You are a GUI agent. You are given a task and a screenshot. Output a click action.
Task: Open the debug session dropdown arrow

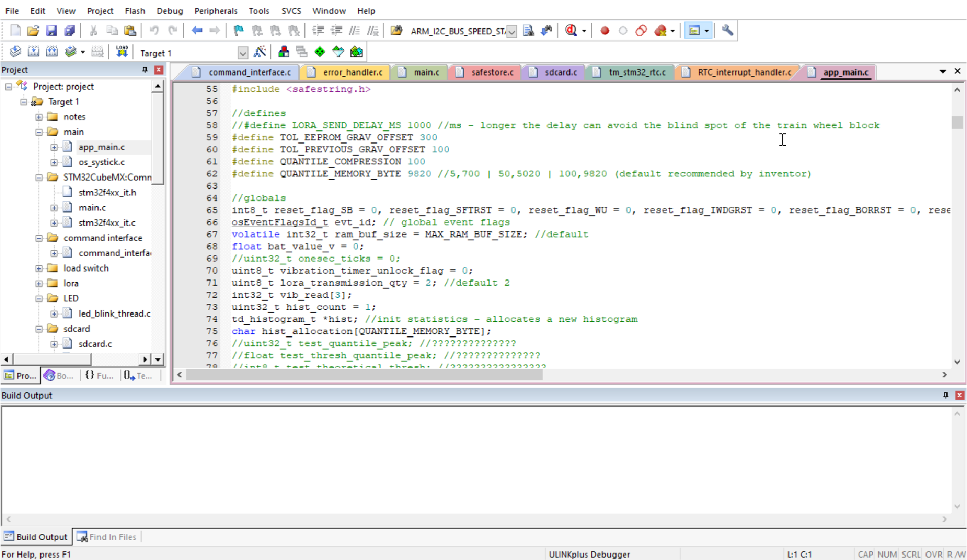584,31
